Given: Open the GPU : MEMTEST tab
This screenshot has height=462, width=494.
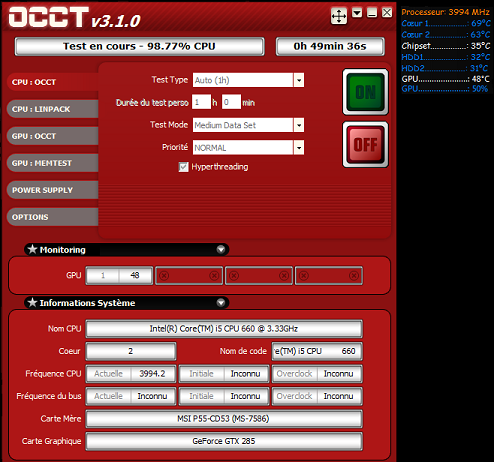Looking at the screenshot, I should (53, 163).
